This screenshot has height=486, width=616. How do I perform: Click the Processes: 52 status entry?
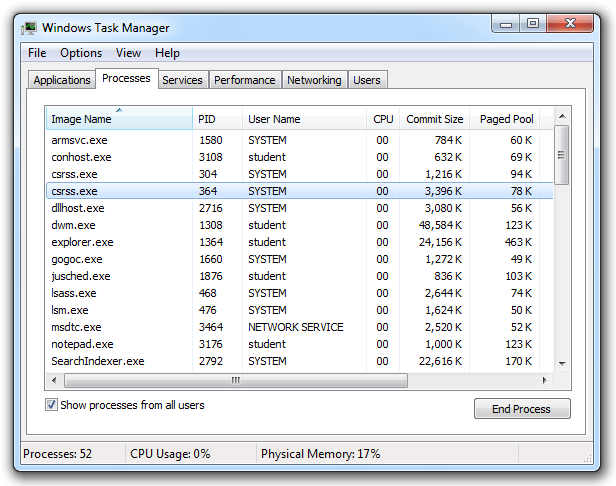pos(57,454)
